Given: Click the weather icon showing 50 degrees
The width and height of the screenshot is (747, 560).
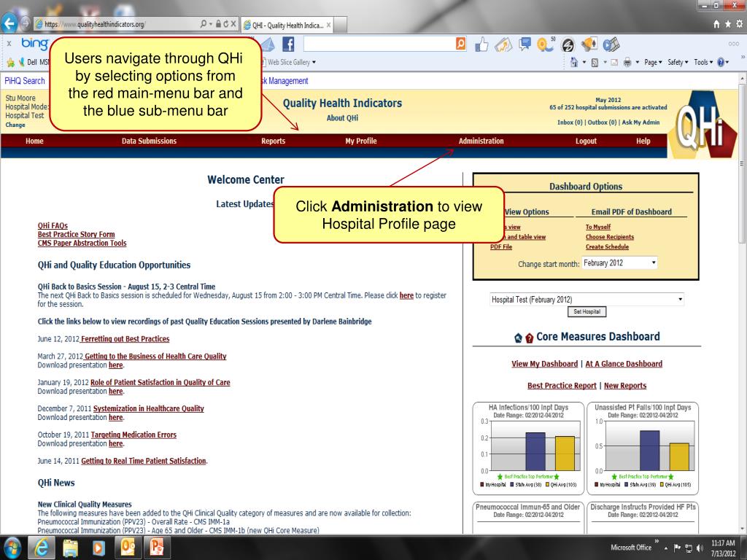Looking at the screenshot, I should coord(546,44).
